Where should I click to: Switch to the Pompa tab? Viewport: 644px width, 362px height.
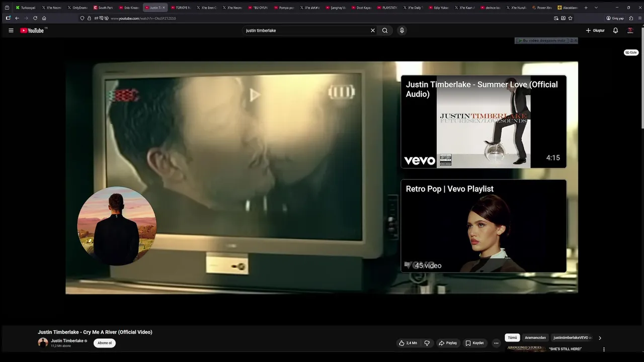pos(284,8)
